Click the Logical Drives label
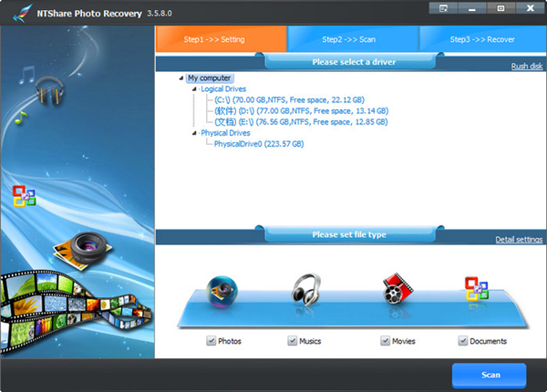The width and height of the screenshot is (547, 392). 223,89
